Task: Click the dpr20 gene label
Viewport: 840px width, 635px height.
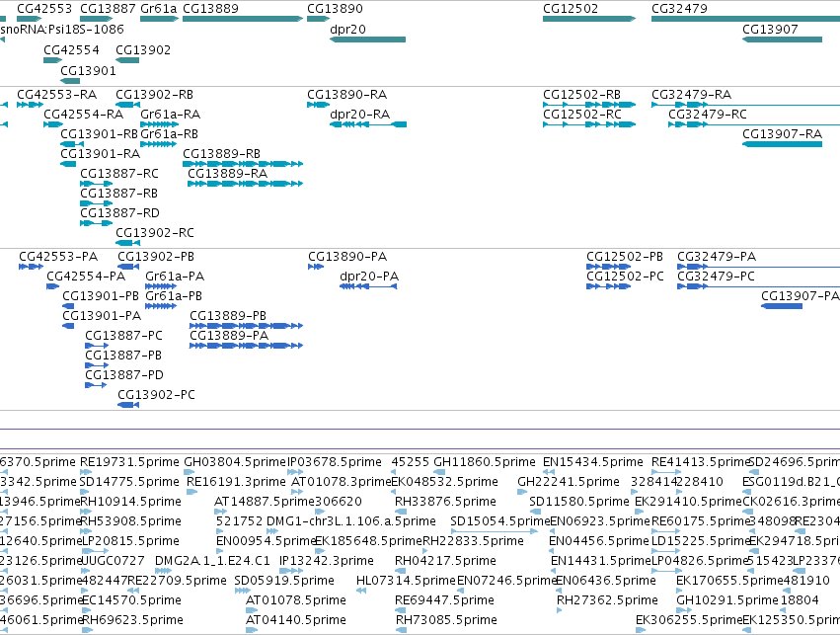Action: (x=347, y=30)
